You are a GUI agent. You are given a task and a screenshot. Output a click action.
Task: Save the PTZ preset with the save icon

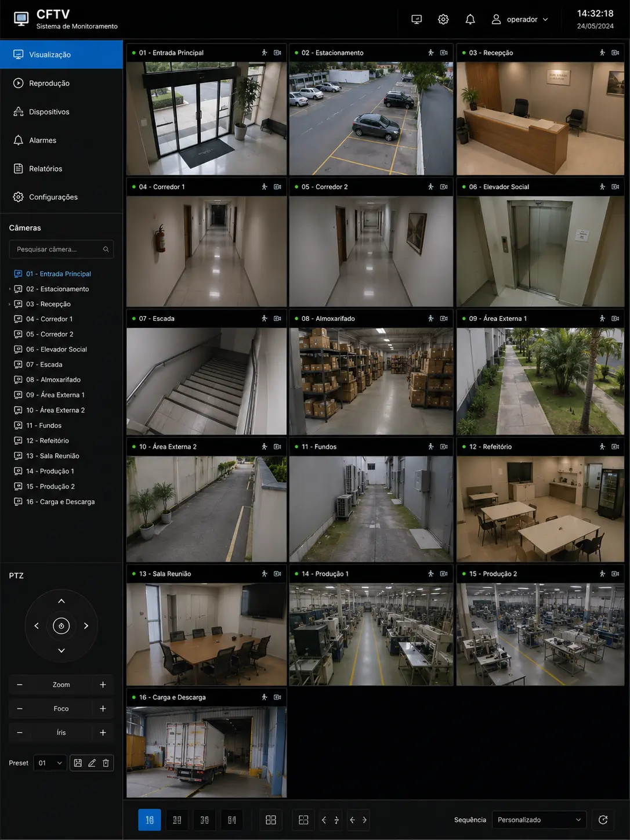click(x=78, y=763)
